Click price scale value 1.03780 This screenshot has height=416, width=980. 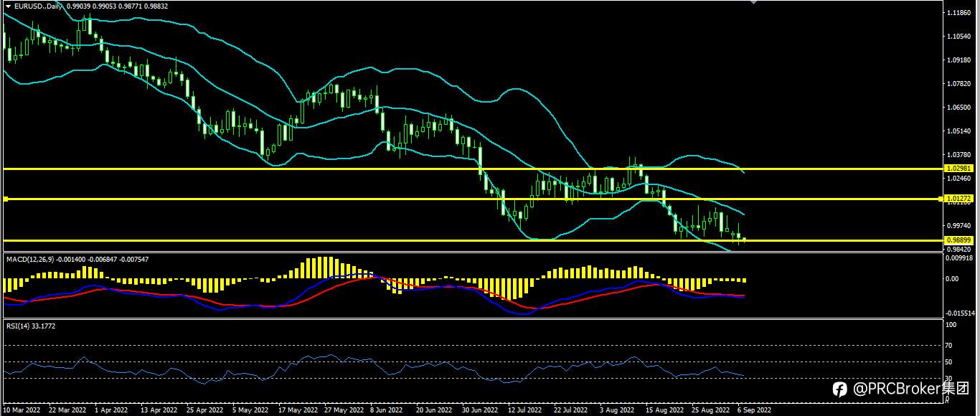(958, 155)
